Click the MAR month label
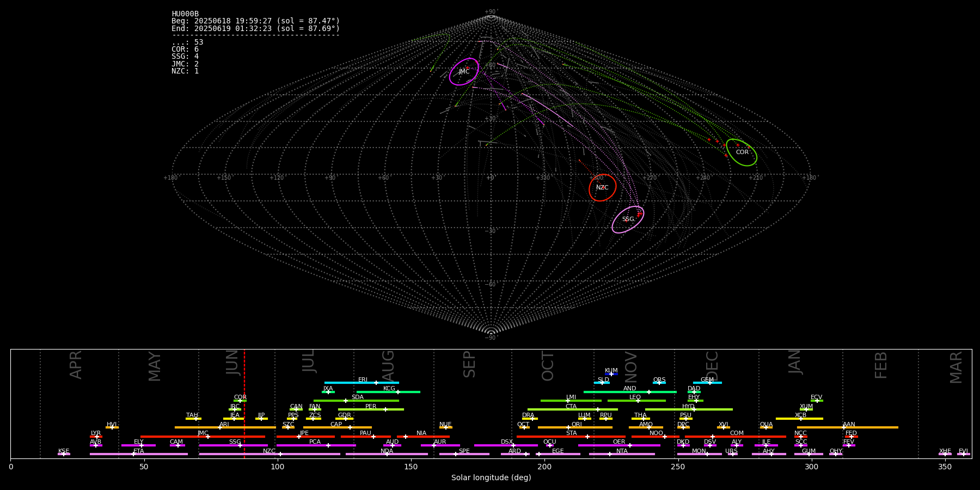 957,367
